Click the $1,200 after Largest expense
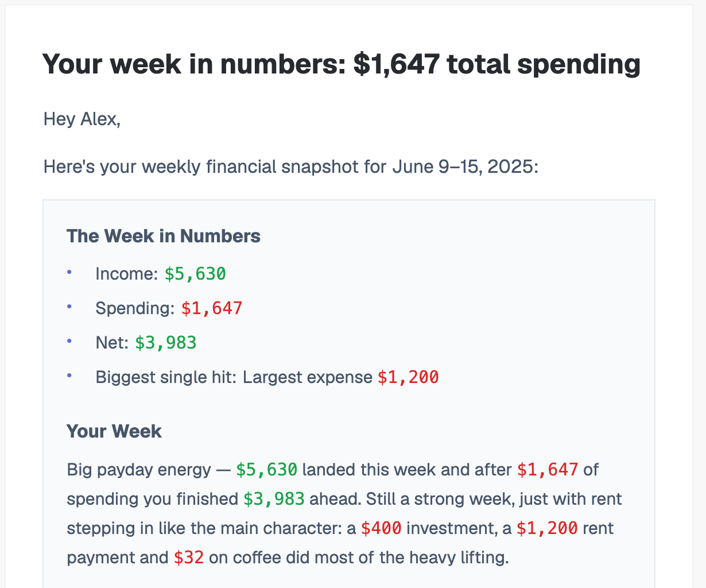 408,377
